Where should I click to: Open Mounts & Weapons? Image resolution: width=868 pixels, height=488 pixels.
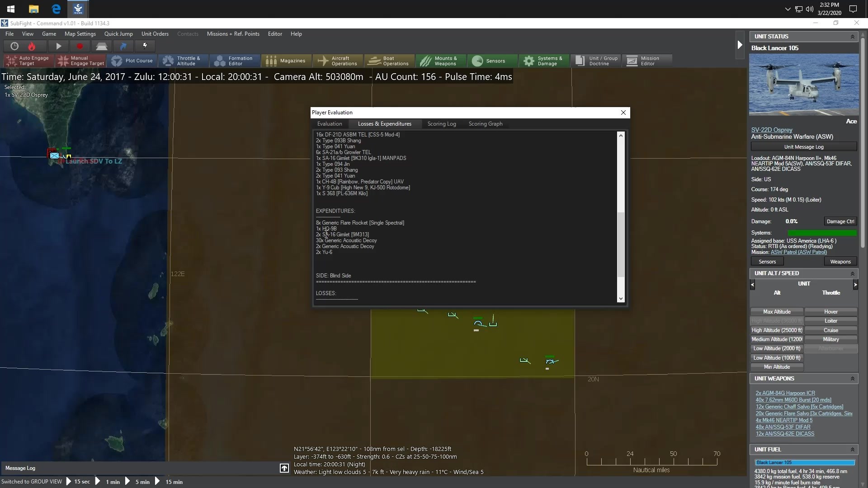click(x=441, y=61)
